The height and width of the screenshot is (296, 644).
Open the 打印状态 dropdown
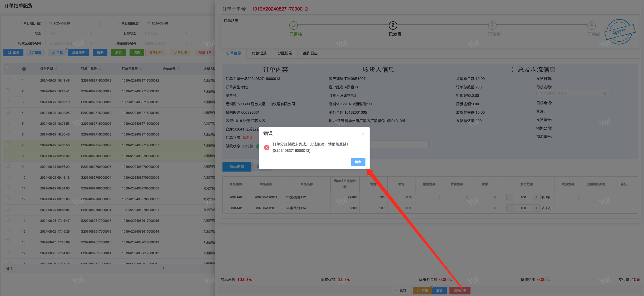(166, 33)
